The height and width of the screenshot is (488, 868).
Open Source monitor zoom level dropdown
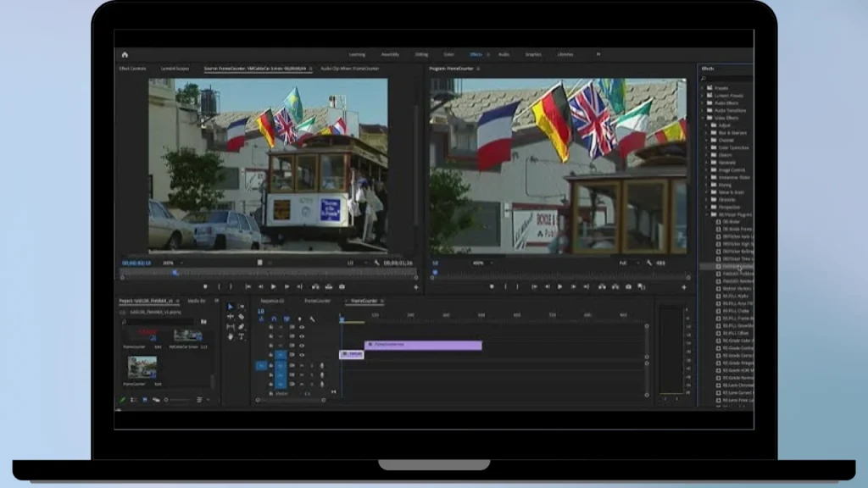coord(173,263)
